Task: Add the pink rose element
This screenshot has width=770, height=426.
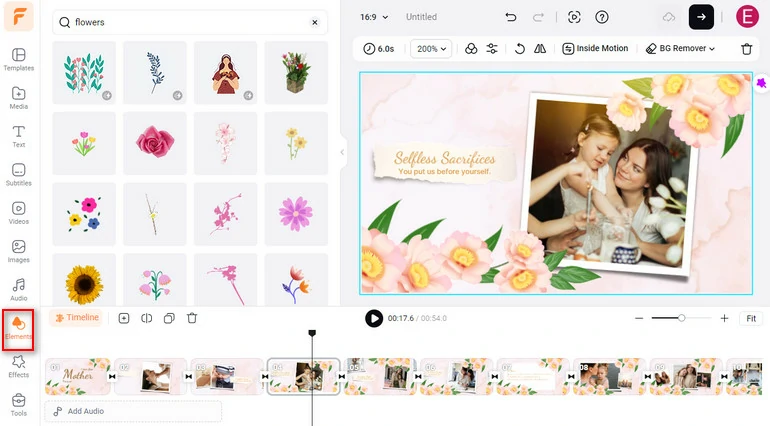Action: coord(155,143)
